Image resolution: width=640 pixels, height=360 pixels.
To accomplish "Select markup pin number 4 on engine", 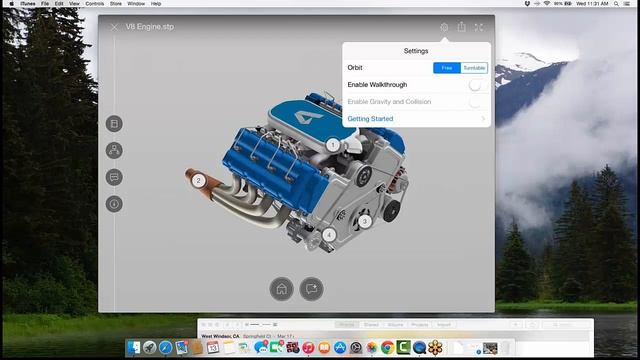I will [x=329, y=235].
